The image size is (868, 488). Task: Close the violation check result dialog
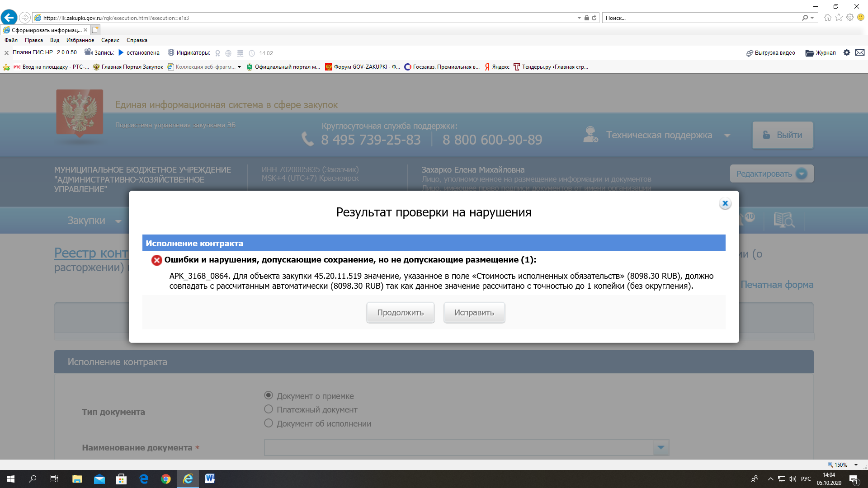[x=725, y=203]
